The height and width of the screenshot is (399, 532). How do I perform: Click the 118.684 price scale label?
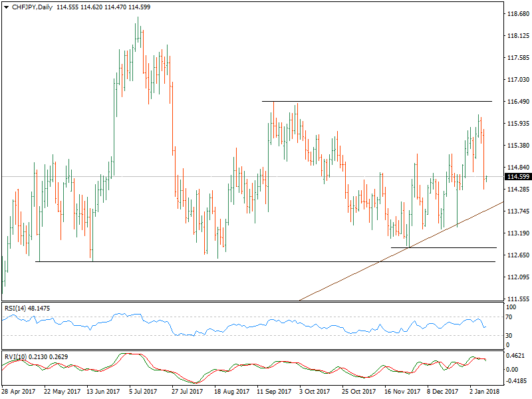coord(517,14)
